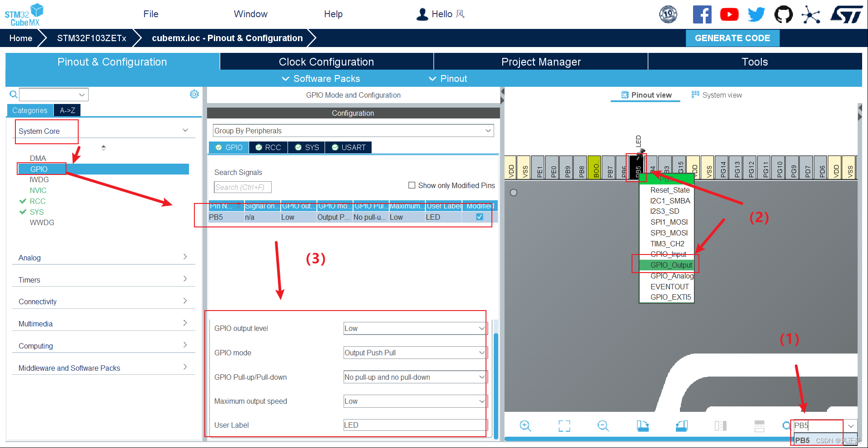Screen dimensions: 868x448
Task: Switch to the Clock Configuration tab
Action: 326,62
